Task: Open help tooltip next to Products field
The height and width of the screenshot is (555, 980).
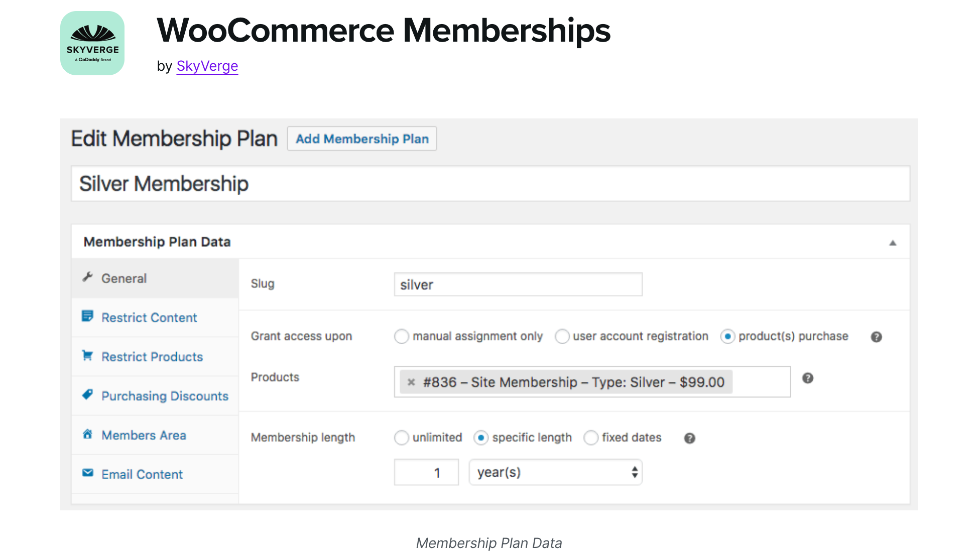Action: (808, 378)
